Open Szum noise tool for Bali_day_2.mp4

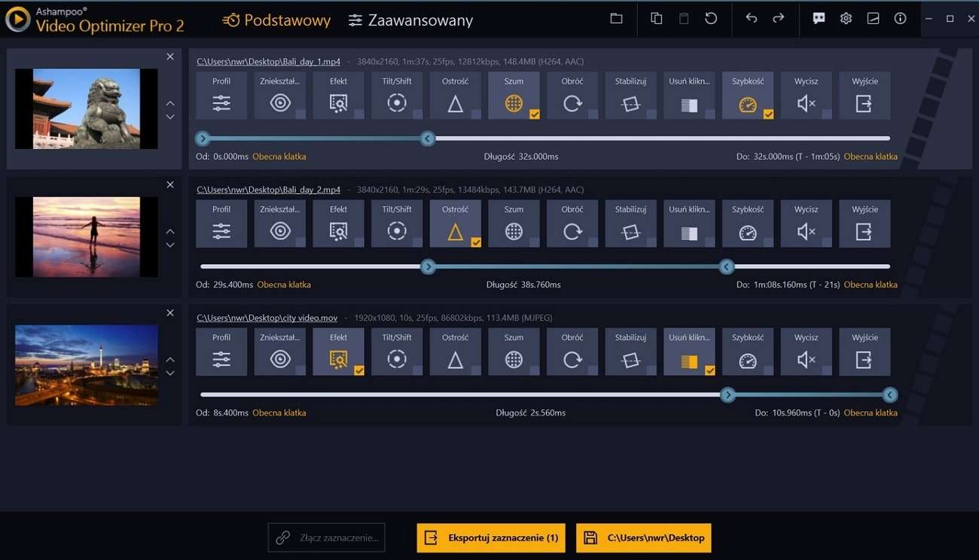(x=514, y=224)
